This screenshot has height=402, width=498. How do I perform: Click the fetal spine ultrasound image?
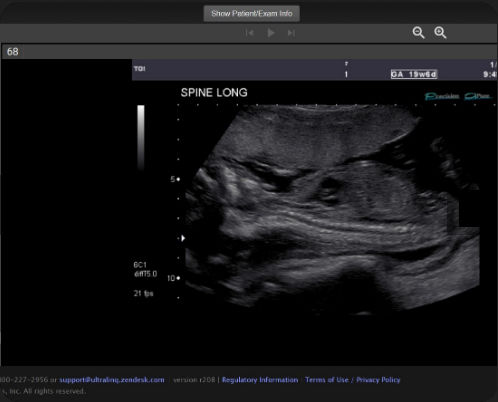(332, 208)
